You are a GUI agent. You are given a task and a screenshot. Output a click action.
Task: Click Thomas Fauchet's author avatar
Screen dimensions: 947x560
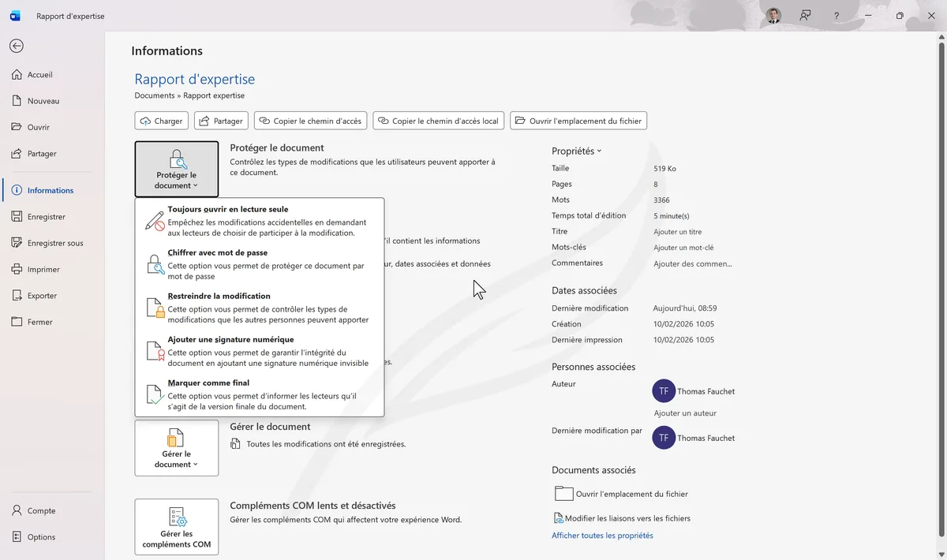click(663, 390)
